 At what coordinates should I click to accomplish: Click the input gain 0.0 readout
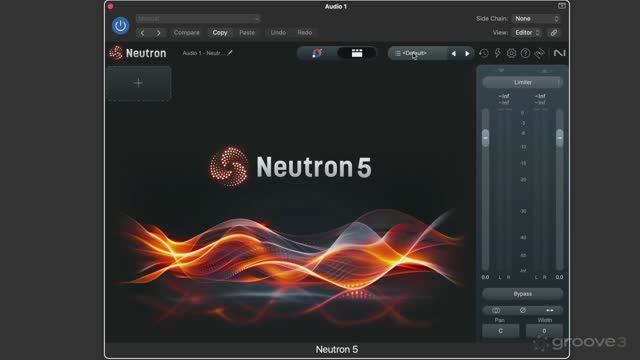485,277
